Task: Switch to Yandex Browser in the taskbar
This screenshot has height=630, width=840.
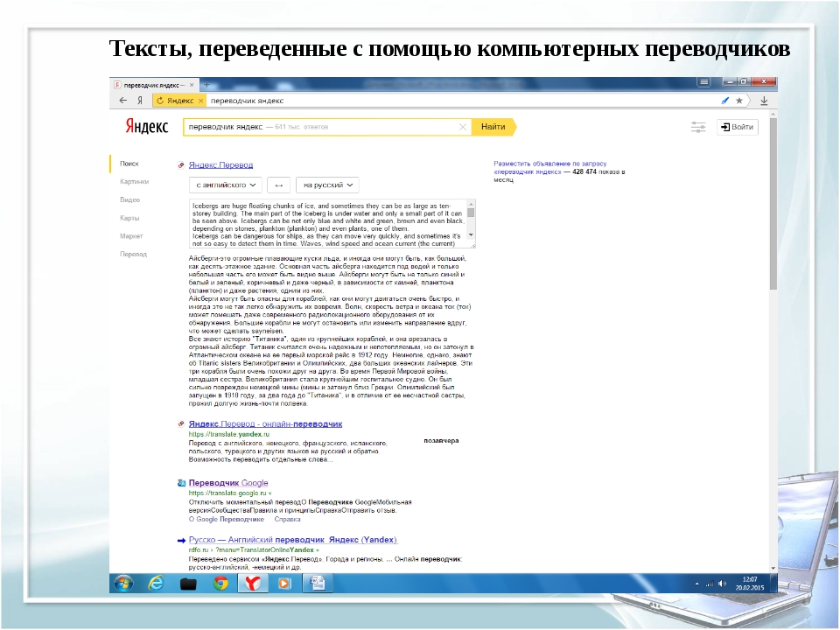Action: [252, 583]
